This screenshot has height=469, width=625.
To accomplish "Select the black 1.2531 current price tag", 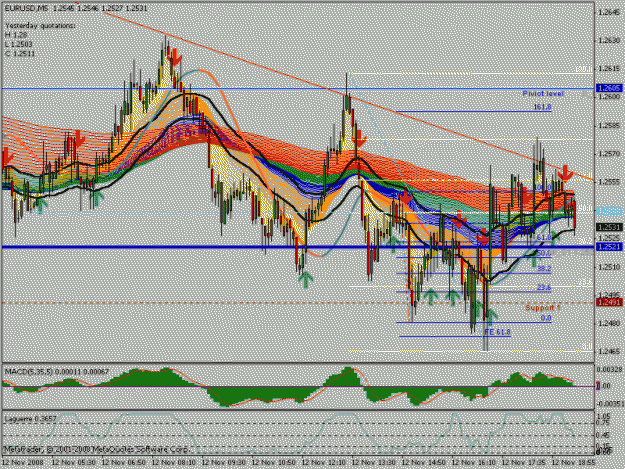I will click(609, 227).
